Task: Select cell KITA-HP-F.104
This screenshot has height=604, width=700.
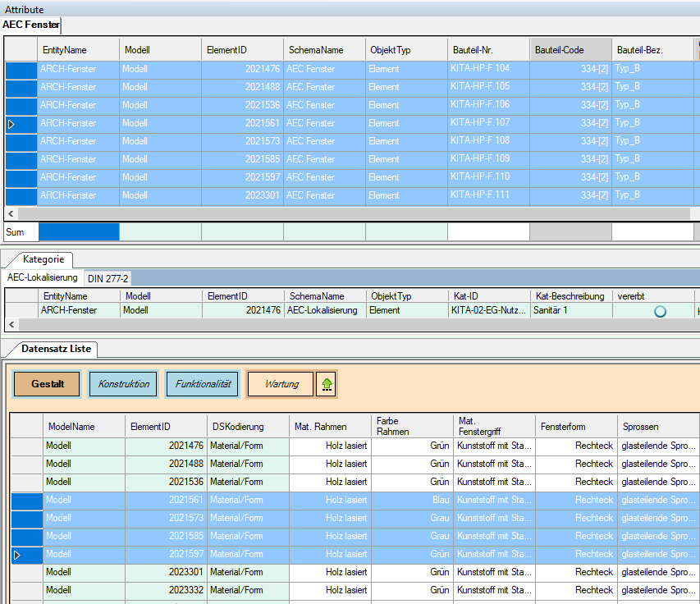Action: coord(488,69)
